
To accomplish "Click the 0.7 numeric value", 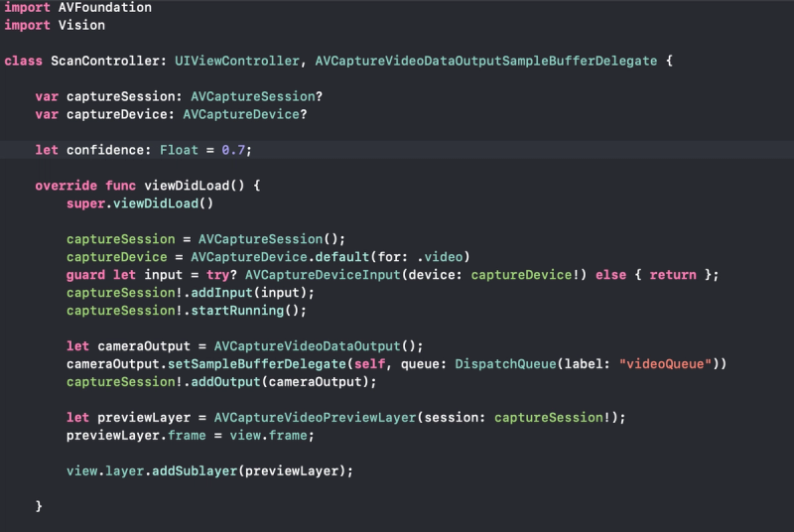I will [233, 150].
